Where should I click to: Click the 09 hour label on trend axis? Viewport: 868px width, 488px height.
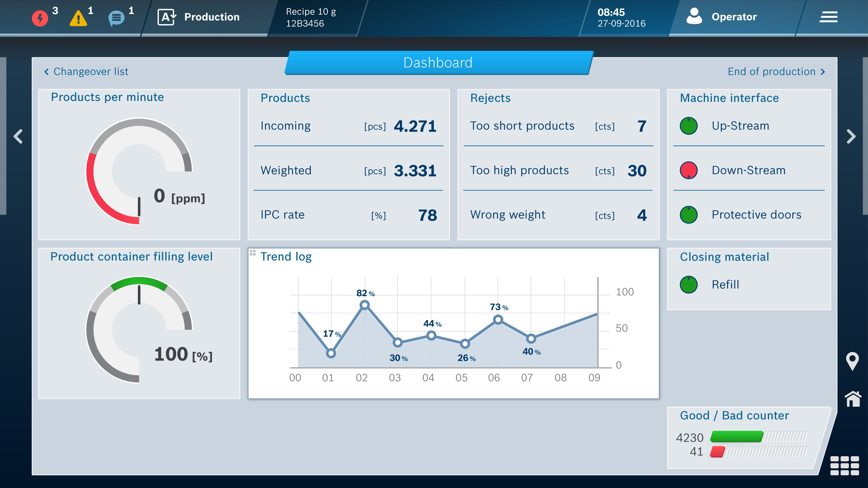tap(594, 377)
